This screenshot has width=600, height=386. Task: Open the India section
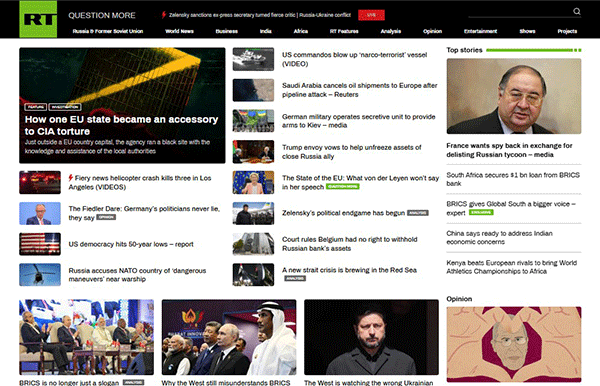point(266,31)
